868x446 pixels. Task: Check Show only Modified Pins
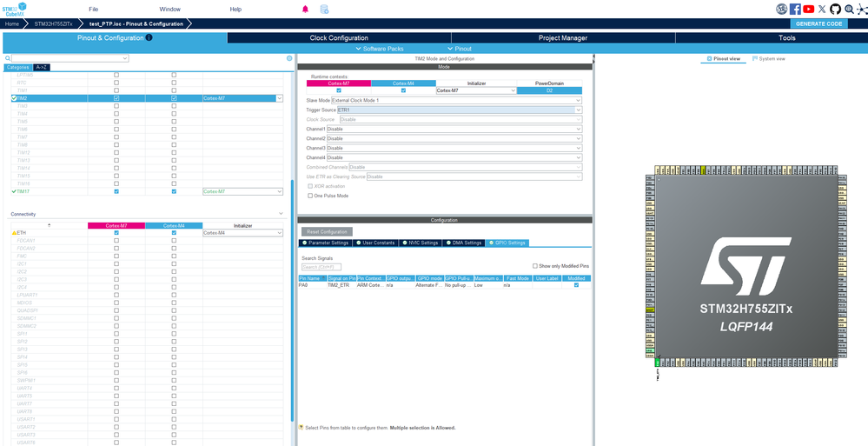tap(534, 266)
